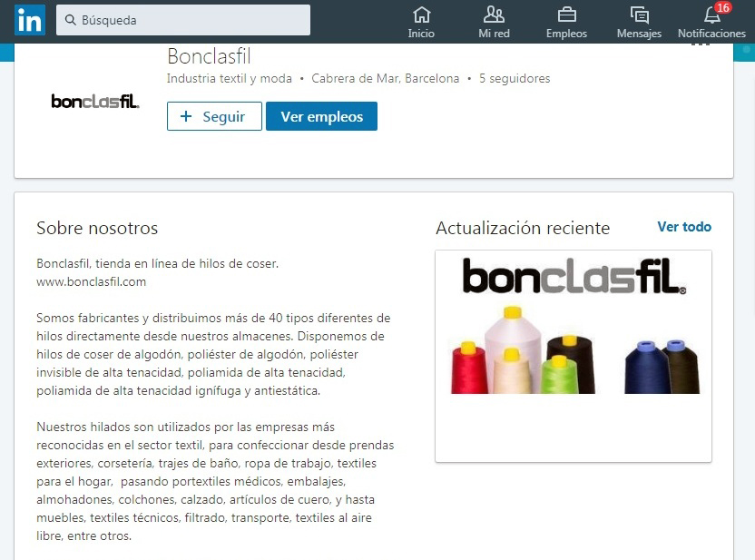Click the 5 seguidores text
The image size is (755, 560).
click(x=515, y=78)
